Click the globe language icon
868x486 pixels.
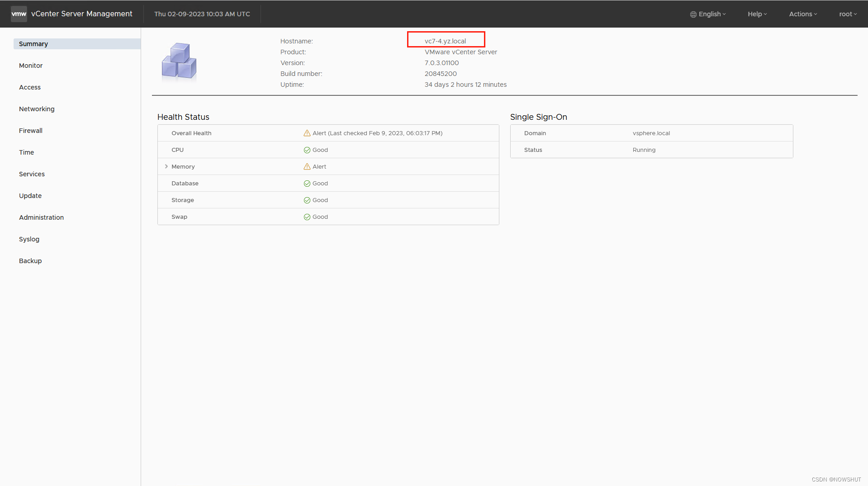click(693, 14)
